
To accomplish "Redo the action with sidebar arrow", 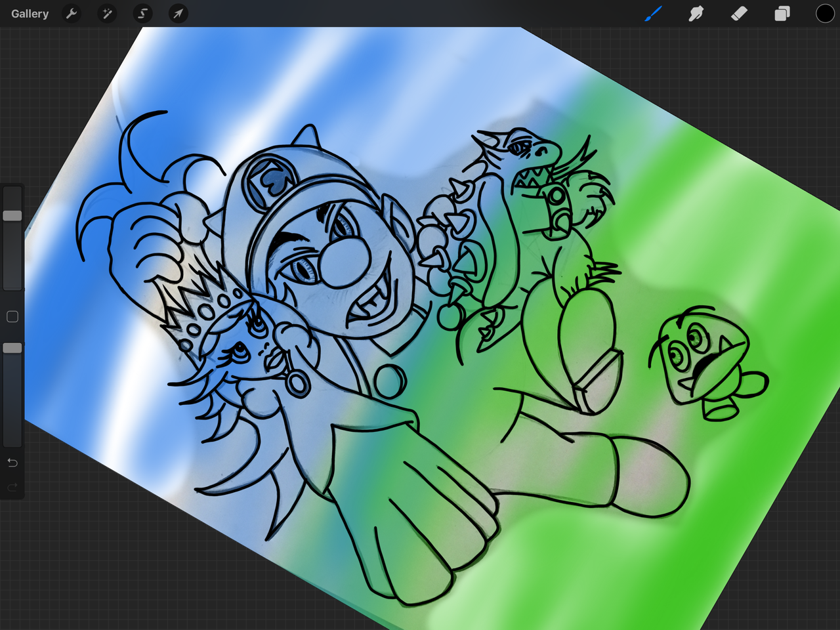I will [12, 488].
